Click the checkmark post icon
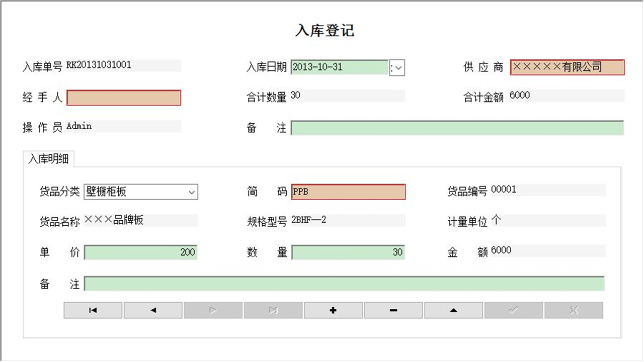Image resolution: width=644 pixels, height=362 pixels. pos(514,310)
